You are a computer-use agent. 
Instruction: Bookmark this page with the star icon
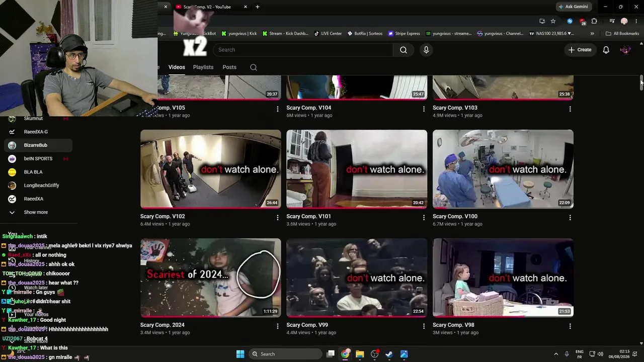[553, 21]
